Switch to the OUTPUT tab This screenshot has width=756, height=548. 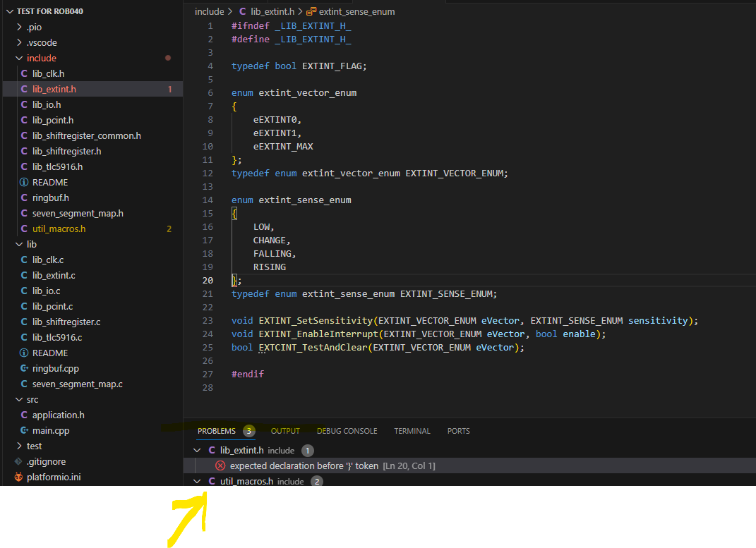285,431
